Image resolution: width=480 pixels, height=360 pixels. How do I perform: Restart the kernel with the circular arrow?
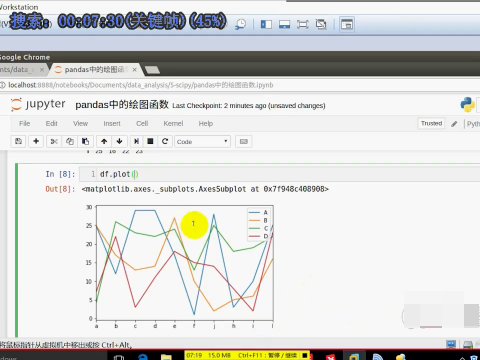click(165, 141)
